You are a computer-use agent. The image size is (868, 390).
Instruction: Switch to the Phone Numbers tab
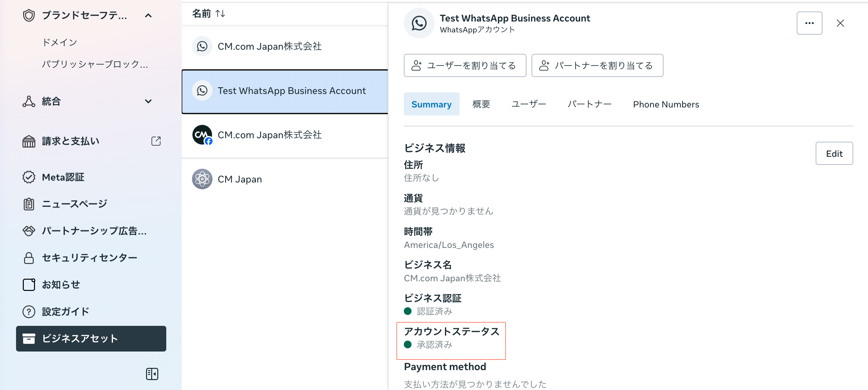[x=665, y=105]
